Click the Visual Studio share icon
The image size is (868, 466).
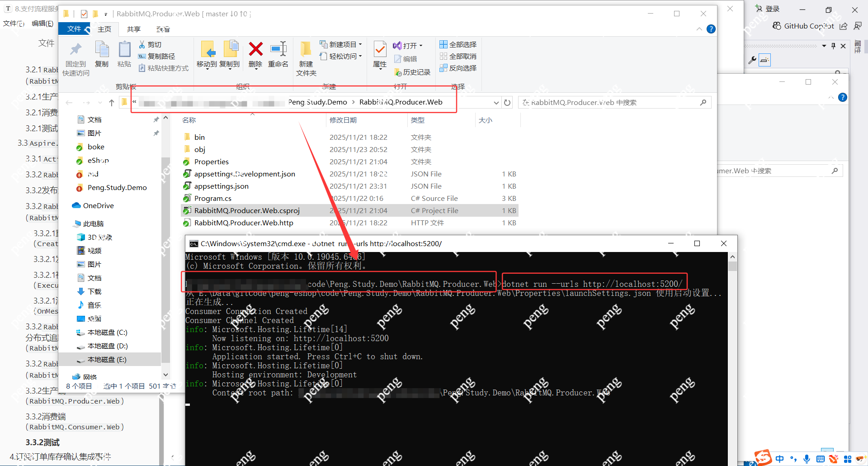844,26
